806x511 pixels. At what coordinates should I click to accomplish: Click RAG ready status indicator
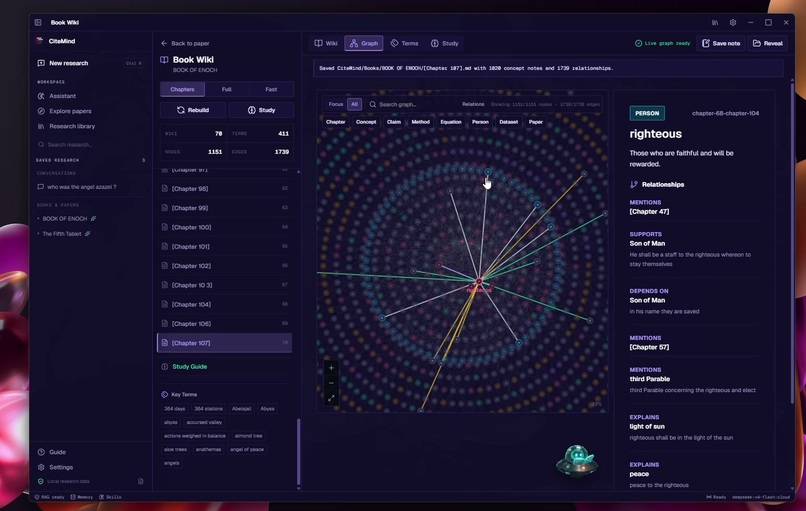coord(50,497)
